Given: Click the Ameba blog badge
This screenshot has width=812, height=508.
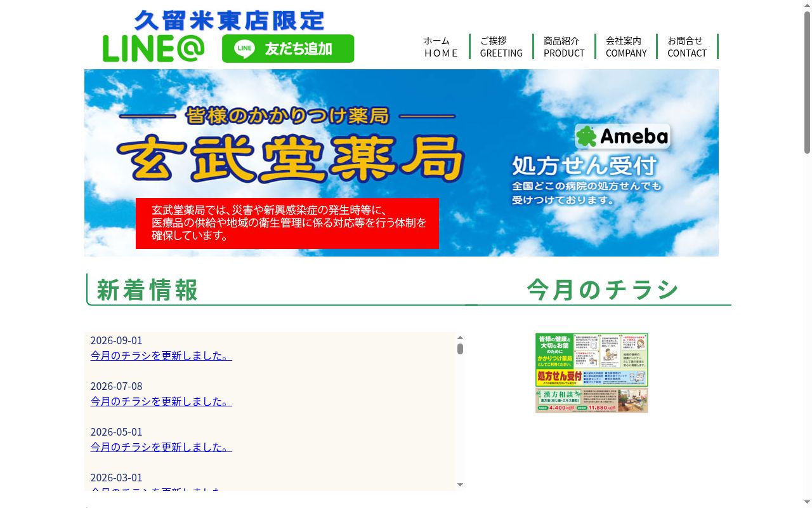Looking at the screenshot, I should click(x=622, y=136).
